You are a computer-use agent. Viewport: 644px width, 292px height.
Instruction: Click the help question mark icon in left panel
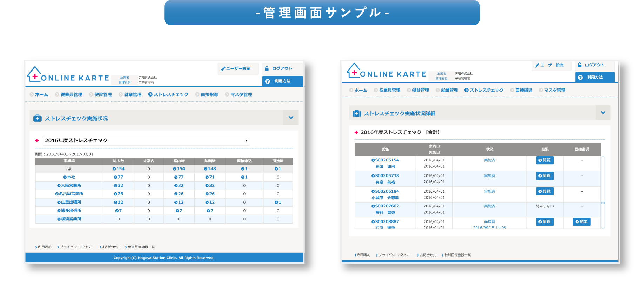tap(268, 81)
